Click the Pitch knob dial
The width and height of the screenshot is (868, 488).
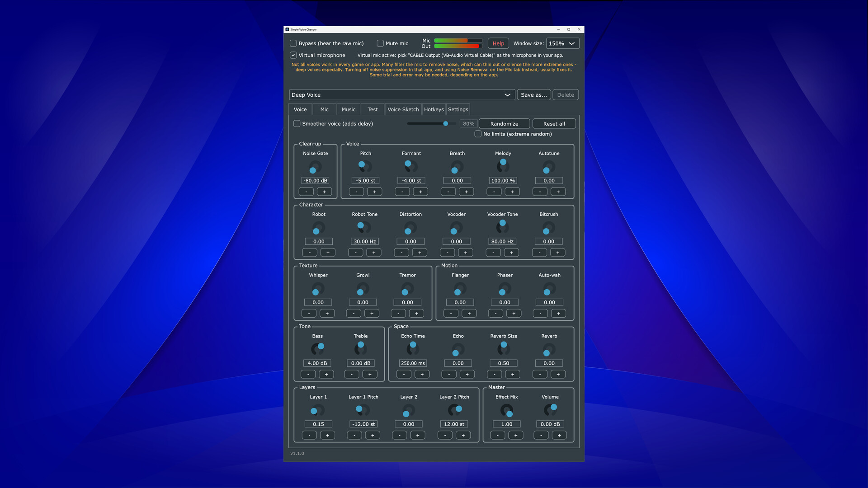(x=365, y=167)
